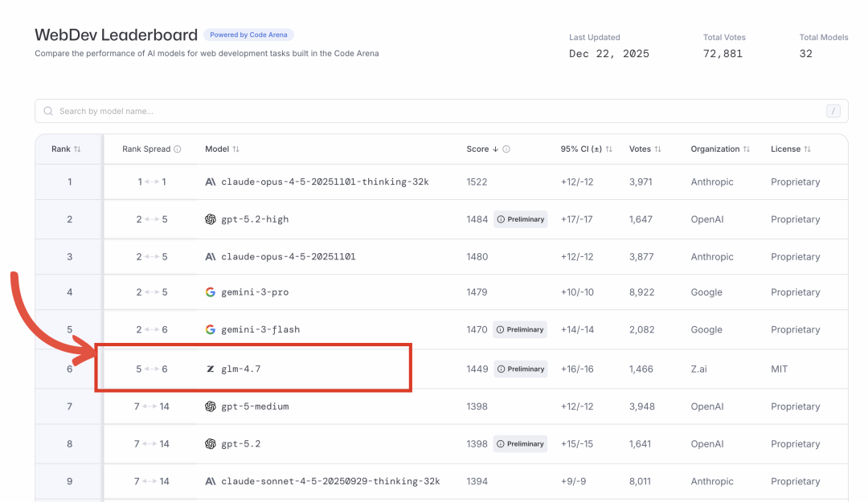Open the gpt-5.2-high model link
Viewport: 868px width, 502px height.
[255, 219]
